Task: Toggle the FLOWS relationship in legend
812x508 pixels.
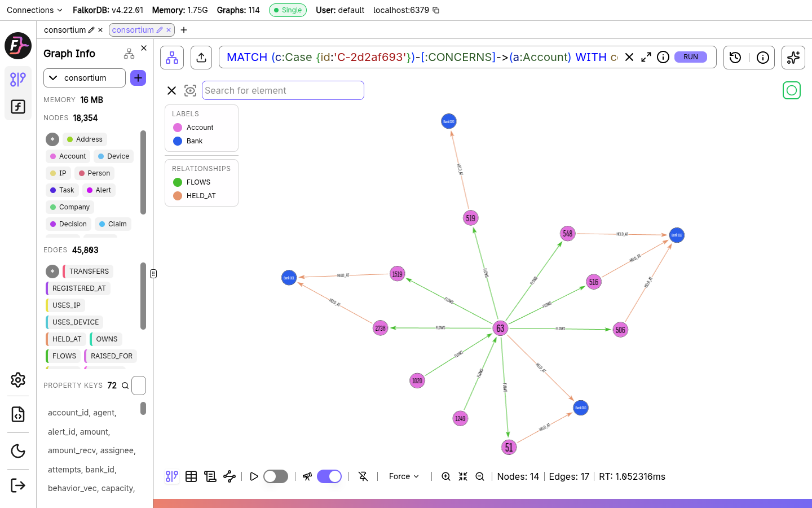Action: click(192, 182)
